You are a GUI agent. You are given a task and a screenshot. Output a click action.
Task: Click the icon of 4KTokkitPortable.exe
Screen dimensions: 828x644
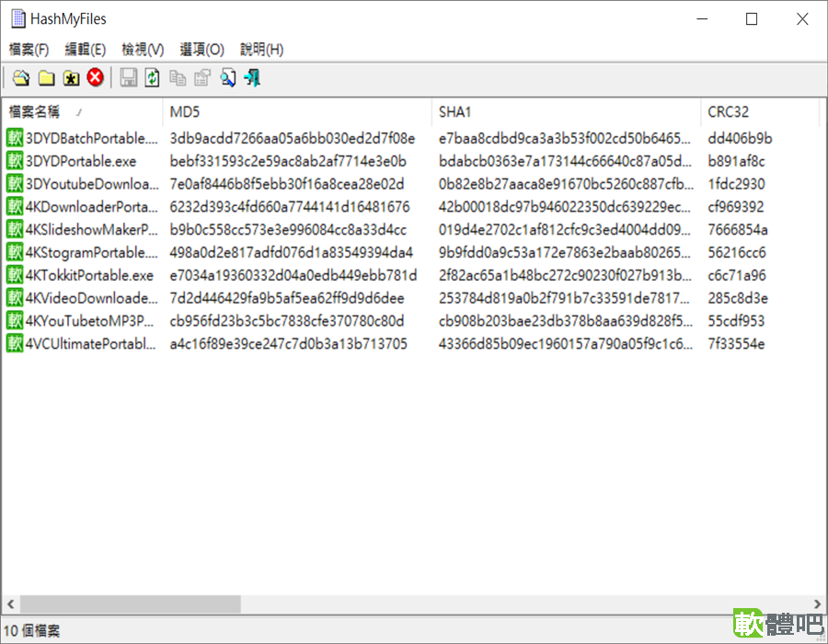(15, 275)
